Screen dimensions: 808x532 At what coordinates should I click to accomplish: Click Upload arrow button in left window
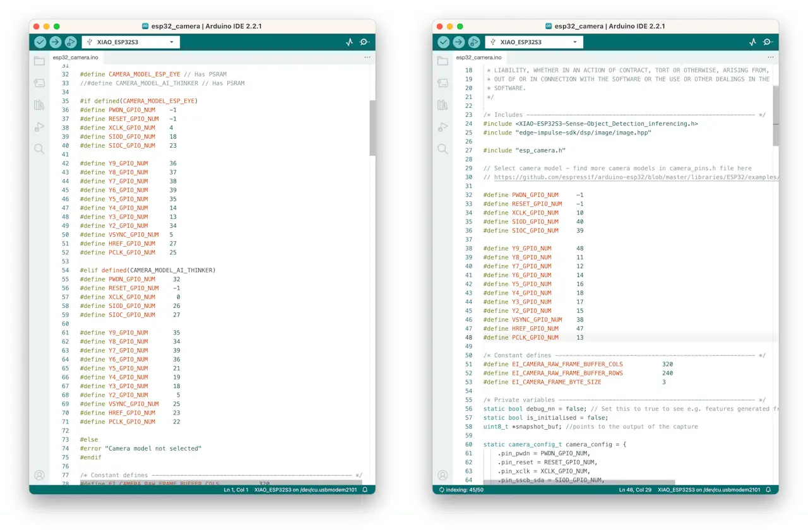(x=56, y=42)
